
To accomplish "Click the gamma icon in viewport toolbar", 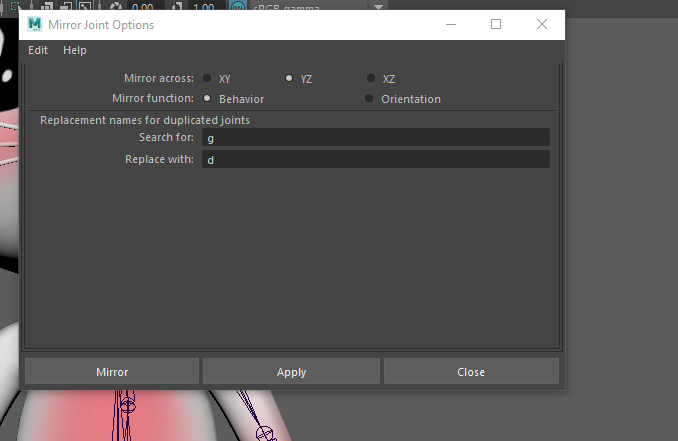I will [177, 6].
